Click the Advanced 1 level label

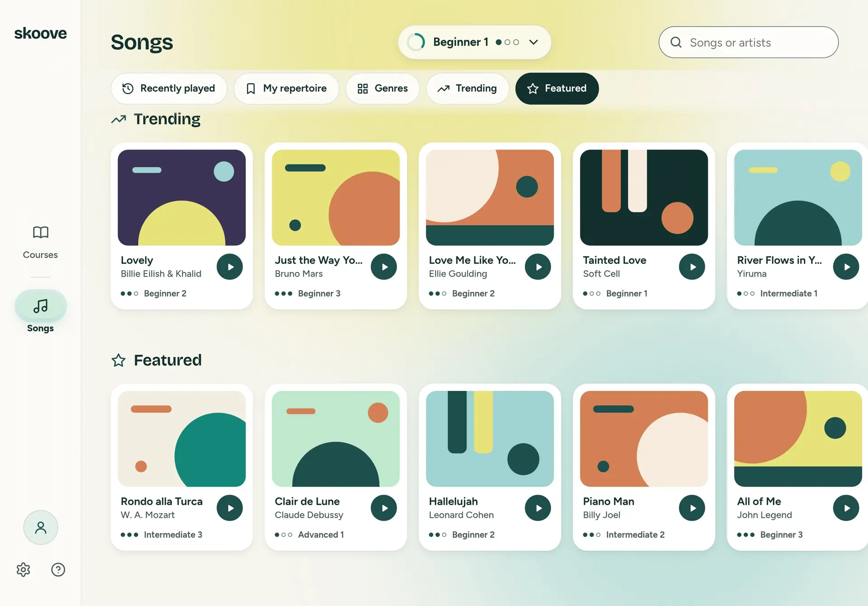[x=321, y=535]
